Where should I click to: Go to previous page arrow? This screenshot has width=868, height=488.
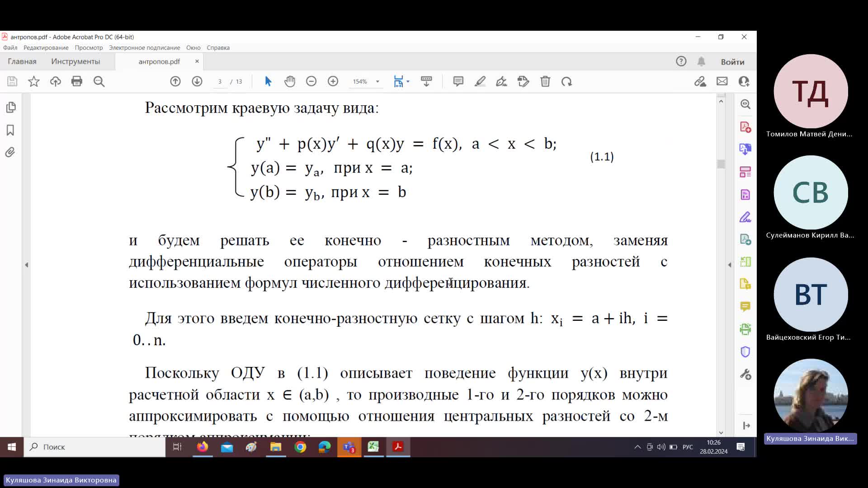click(175, 81)
